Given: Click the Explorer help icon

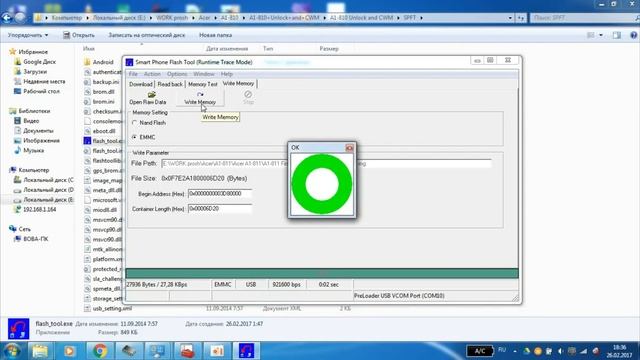Looking at the screenshot, I should point(633,35).
